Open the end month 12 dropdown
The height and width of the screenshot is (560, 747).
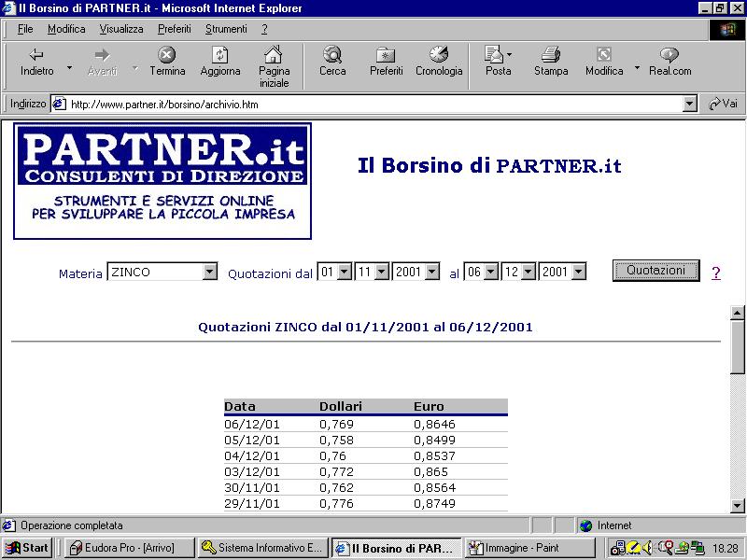[519, 272]
